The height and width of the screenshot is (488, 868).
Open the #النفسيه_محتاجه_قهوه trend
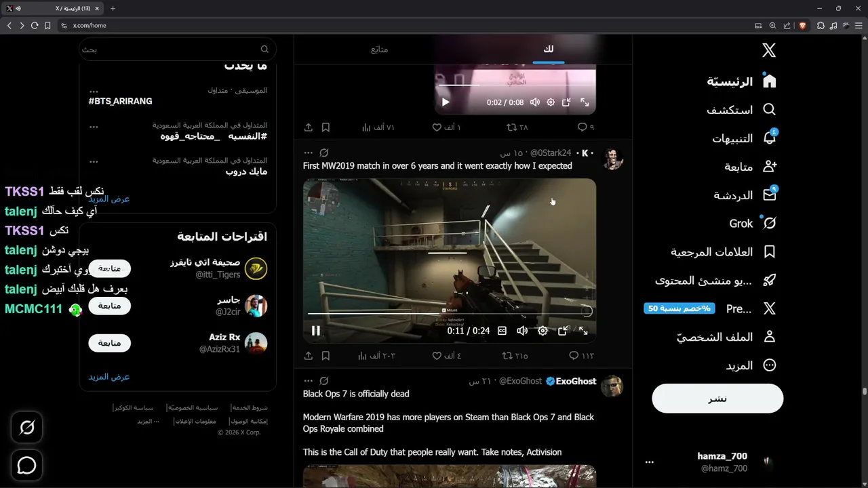pyautogui.click(x=214, y=136)
